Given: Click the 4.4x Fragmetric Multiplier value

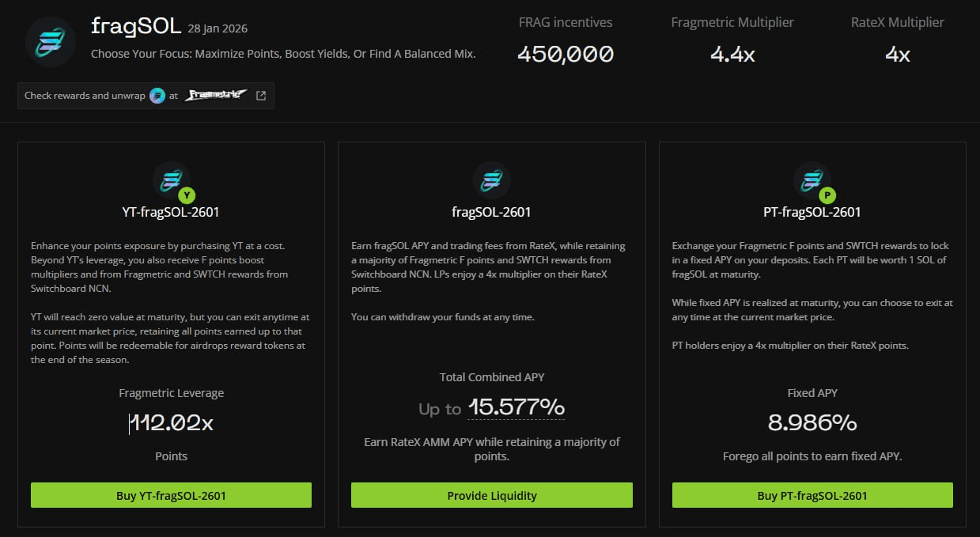Looking at the screenshot, I should coord(732,54).
